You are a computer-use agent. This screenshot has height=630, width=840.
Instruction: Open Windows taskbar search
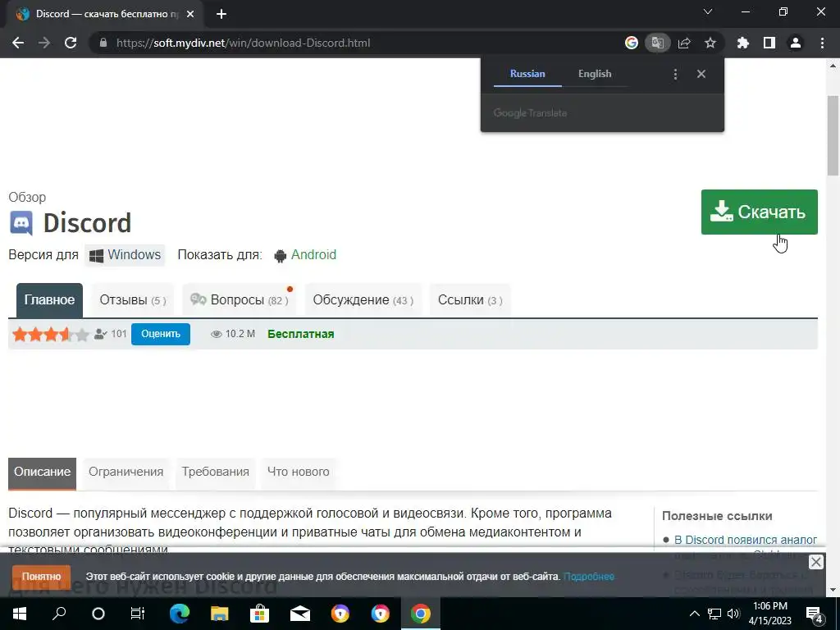tap(59, 614)
